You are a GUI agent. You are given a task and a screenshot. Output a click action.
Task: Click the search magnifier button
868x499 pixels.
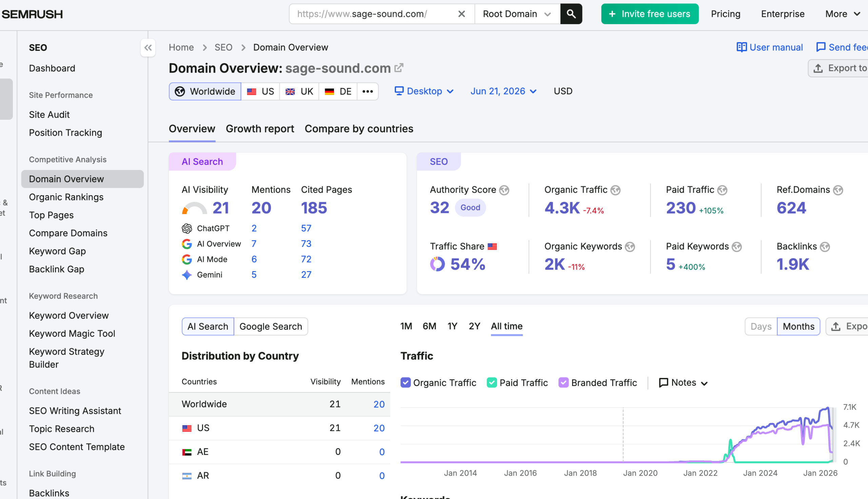pos(571,14)
